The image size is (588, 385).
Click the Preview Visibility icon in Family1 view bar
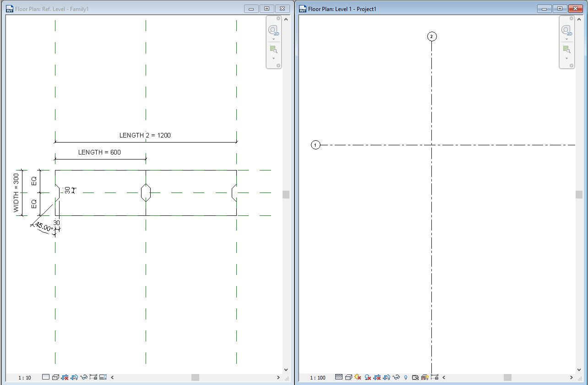104,377
